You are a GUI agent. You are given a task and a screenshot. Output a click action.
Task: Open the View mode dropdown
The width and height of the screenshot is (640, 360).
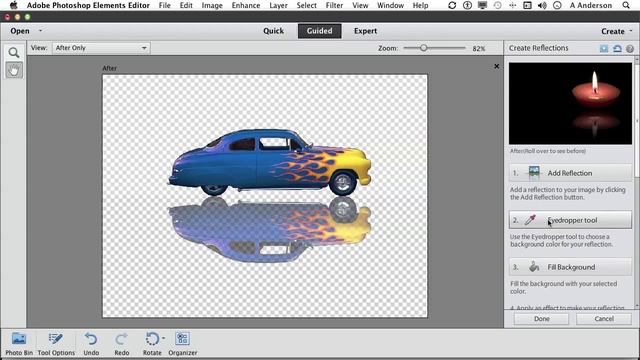click(101, 48)
